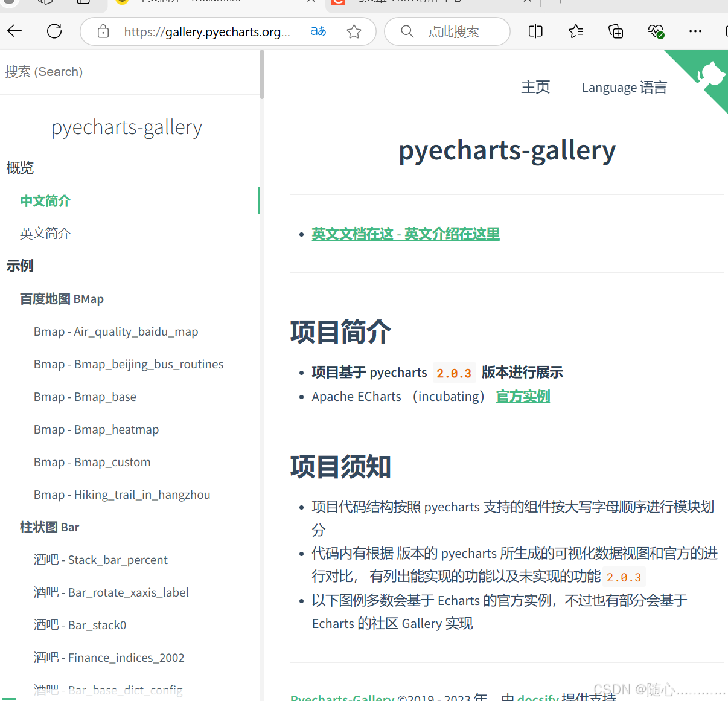This screenshot has width=728, height=701.
Task: Open the Pyecharts-Gallery footer link
Action: [342, 697]
